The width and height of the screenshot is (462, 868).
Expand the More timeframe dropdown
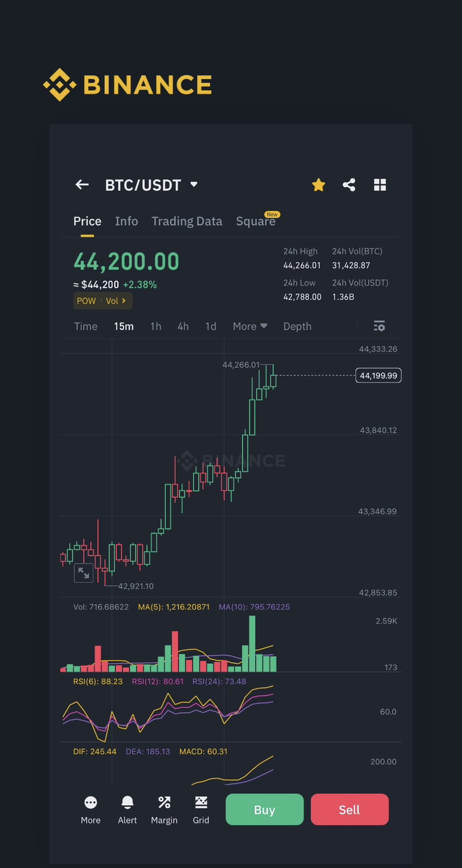click(x=249, y=326)
